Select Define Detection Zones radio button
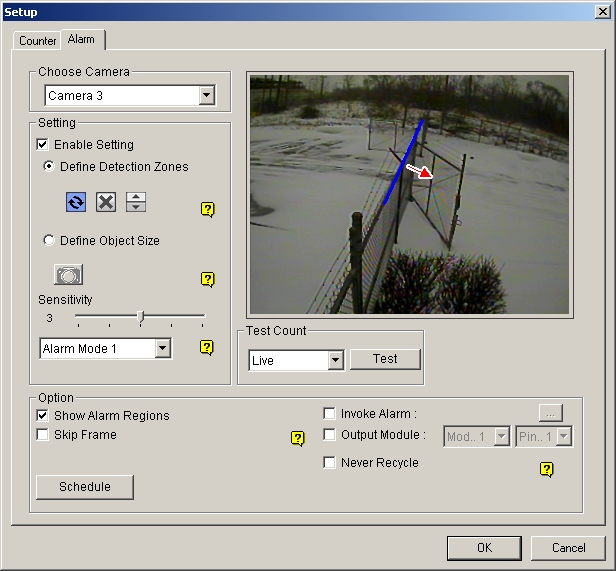Screen dimensions: 616x571 point(49,166)
